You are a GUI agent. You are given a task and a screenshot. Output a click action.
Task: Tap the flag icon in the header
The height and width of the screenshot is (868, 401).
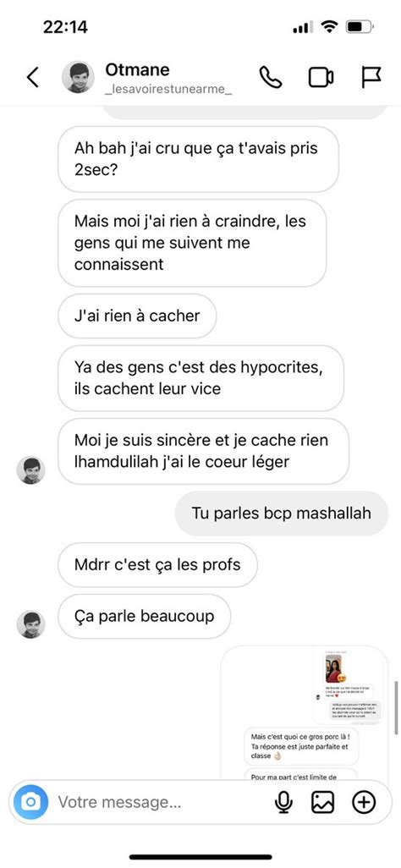[x=371, y=78]
